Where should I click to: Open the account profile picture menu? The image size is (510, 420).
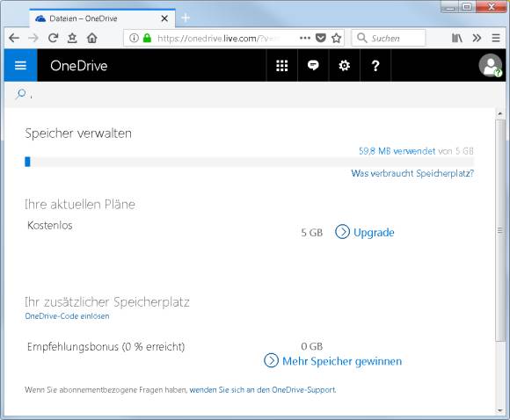click(490, 65)
